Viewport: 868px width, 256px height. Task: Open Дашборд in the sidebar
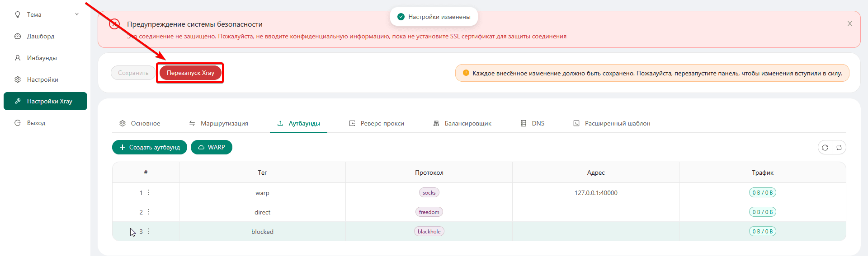click(x=41, y=36)
